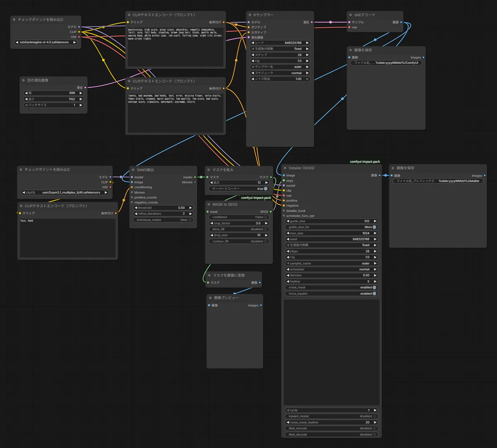Screen dimensions: 497x448
Task: Collapse the マスクを画像に変換 node title dot
Action: 209,275
